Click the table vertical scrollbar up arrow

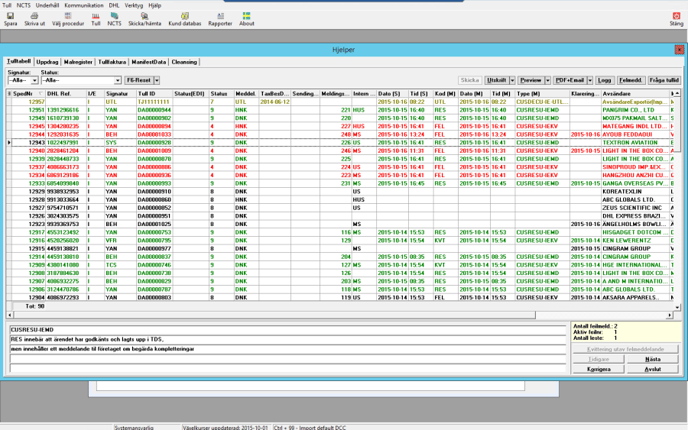(x=677, y=93)
